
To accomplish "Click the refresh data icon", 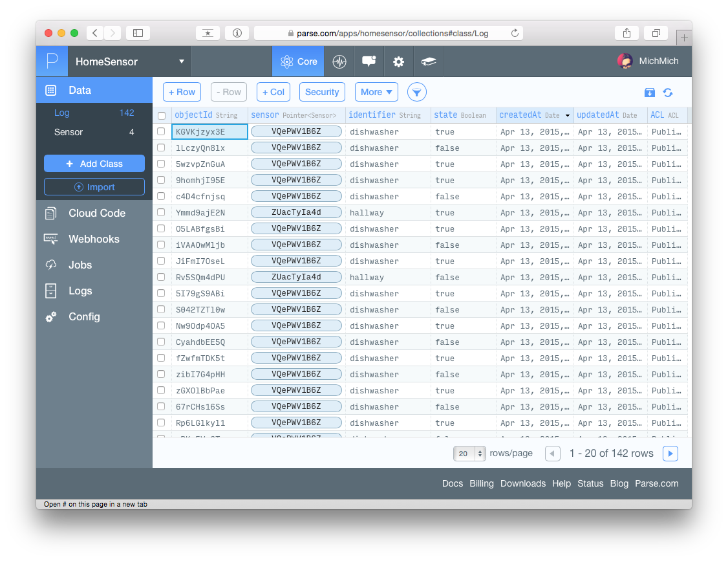I will point(668,93).
